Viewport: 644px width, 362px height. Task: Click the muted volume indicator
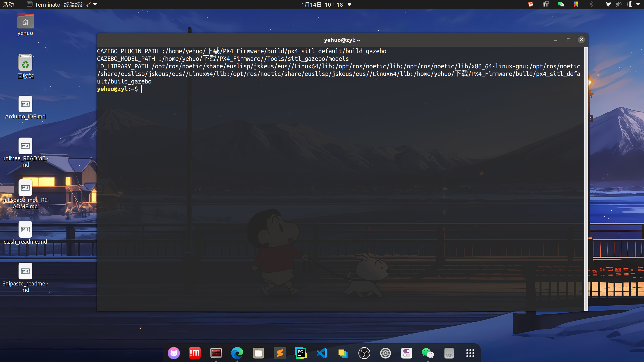pos(619,4)
